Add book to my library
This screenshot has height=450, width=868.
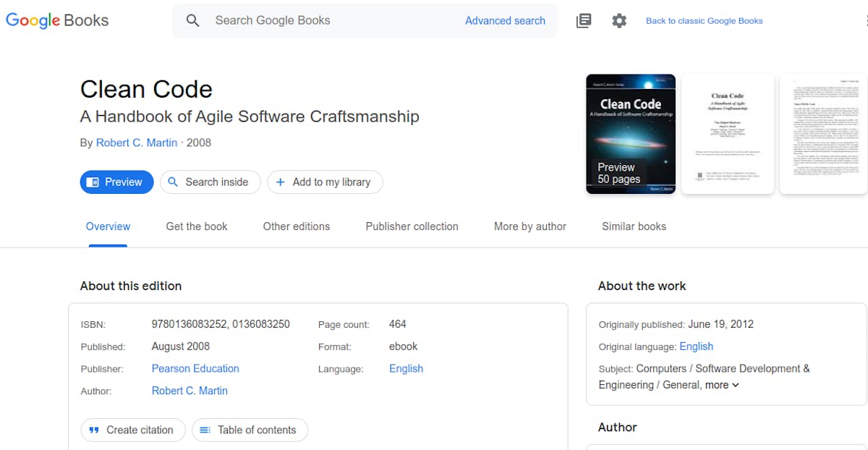click(325, 182)
